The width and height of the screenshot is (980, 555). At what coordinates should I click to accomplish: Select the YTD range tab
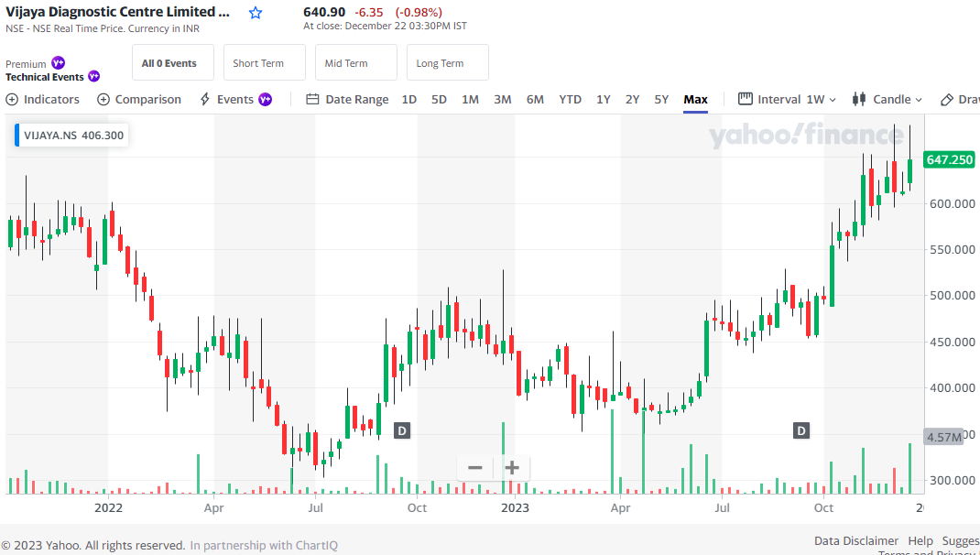point(570,99)
